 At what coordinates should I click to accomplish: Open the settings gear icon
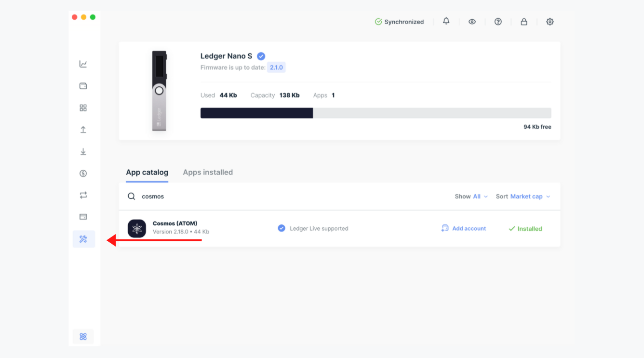(x=550, y=22)
